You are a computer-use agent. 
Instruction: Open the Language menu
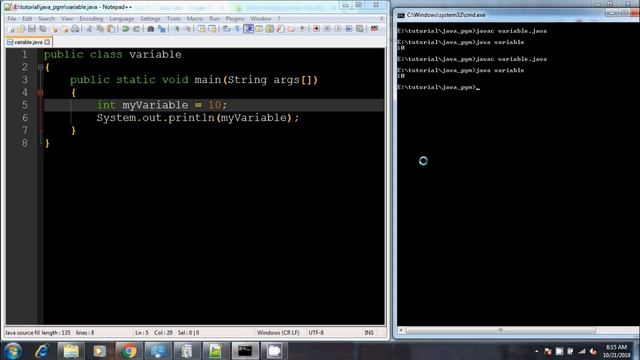pos(122,19)
